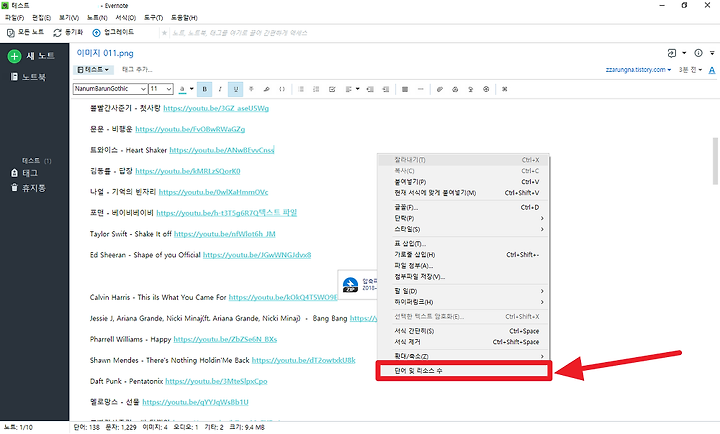Insert a bulleted list

[x=301, y=89]
